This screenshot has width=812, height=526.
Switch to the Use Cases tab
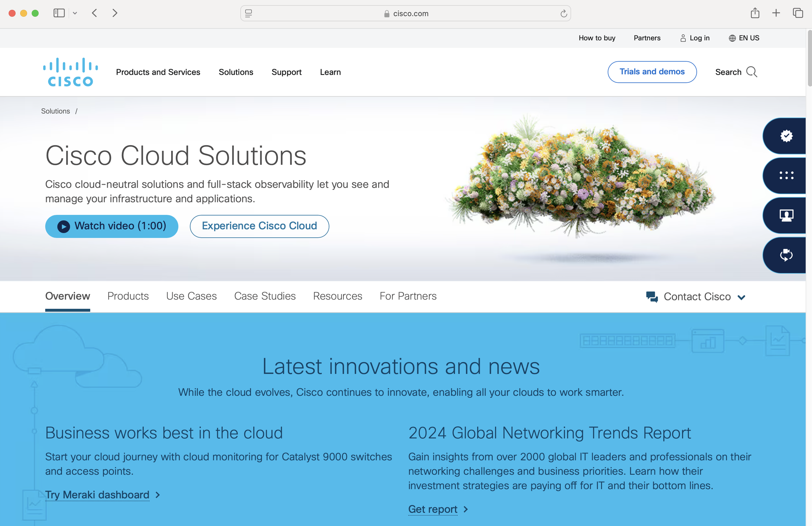(191, 296)
